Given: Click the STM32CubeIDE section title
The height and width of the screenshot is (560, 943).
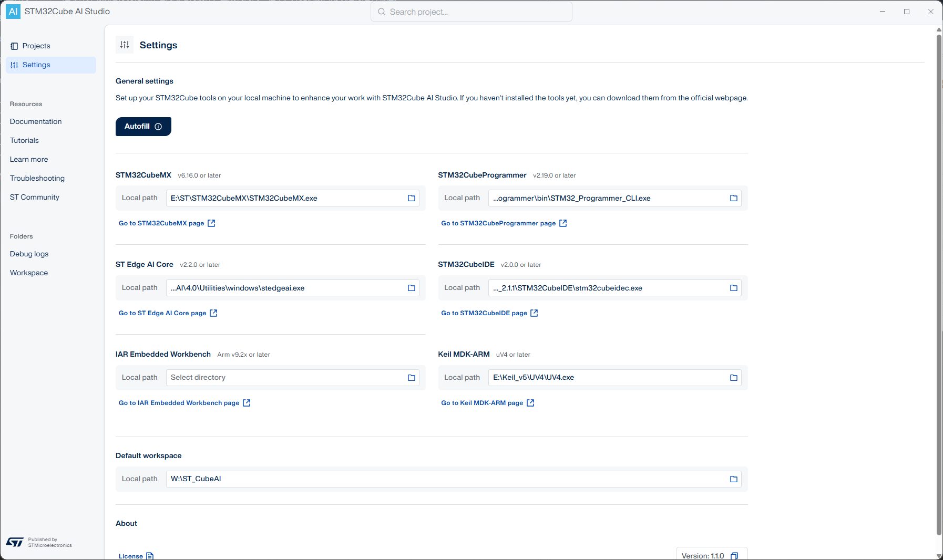Looking at the screenshot, I should pos(466,265).
